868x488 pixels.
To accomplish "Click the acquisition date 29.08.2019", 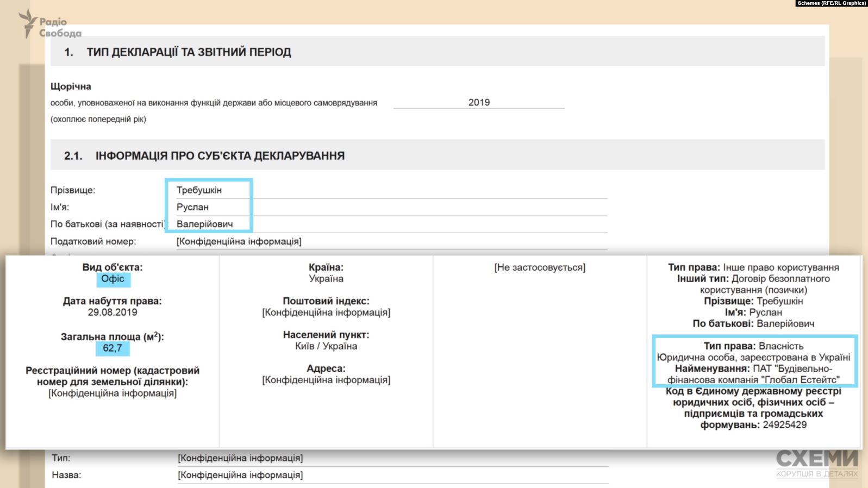I will (113, 312).
